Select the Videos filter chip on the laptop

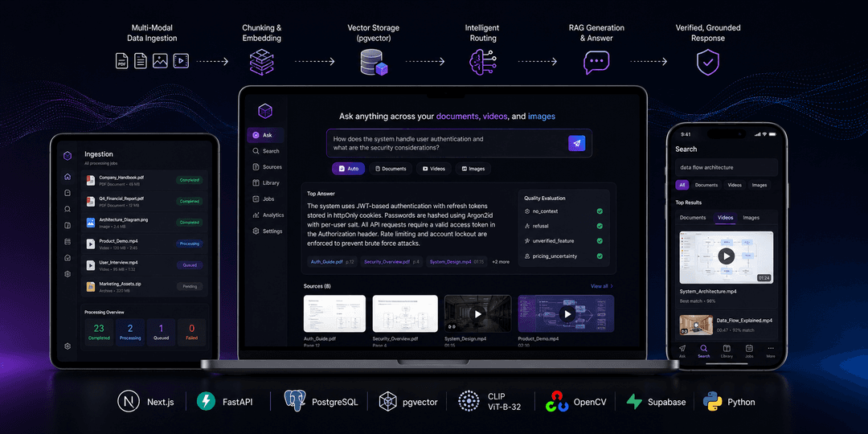point(433,169)
